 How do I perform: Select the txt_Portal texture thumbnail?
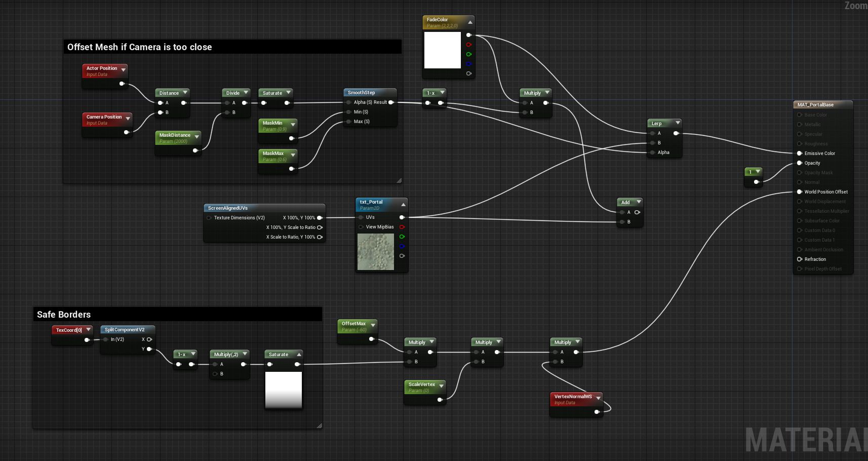376,252
